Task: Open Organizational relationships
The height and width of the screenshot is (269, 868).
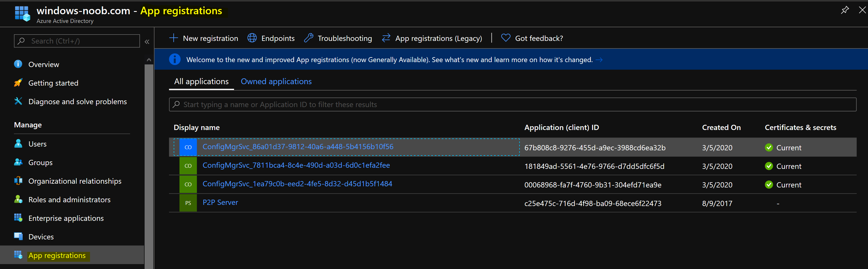Action: click(x=75, y=181)
